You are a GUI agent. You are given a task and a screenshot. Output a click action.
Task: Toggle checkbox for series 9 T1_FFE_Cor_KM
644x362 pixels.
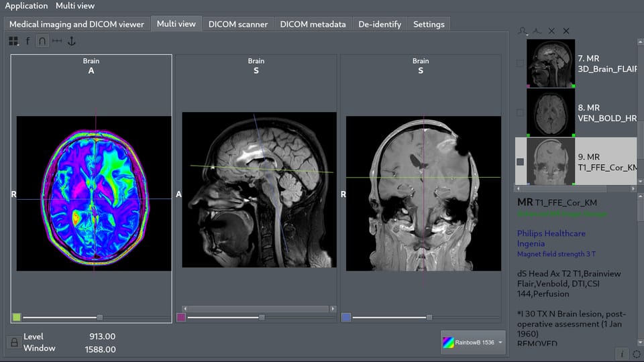(520, 162)
